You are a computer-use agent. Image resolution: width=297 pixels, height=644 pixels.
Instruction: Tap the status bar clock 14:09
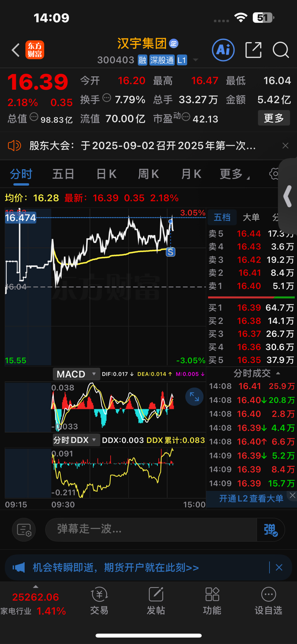pos(51,18)
